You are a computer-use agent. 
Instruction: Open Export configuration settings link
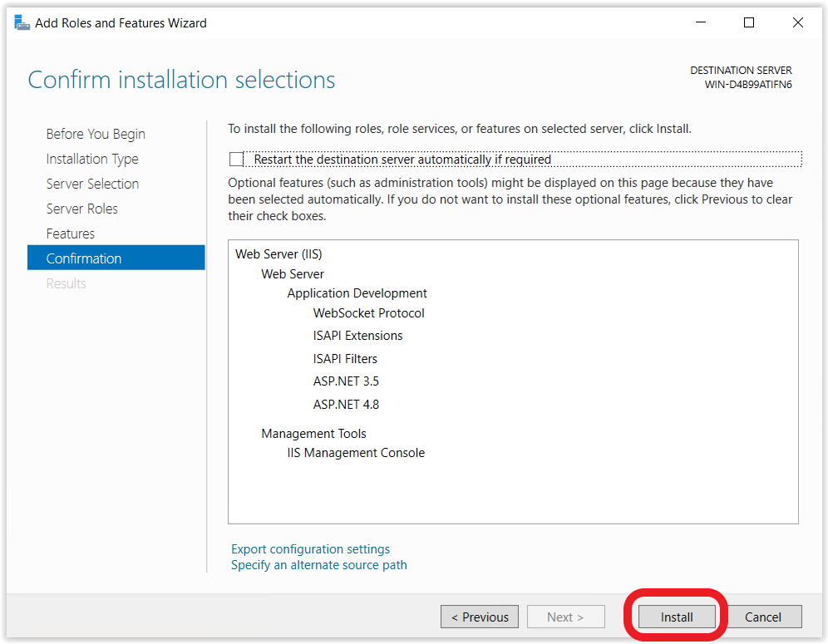(x=311, y=549)
